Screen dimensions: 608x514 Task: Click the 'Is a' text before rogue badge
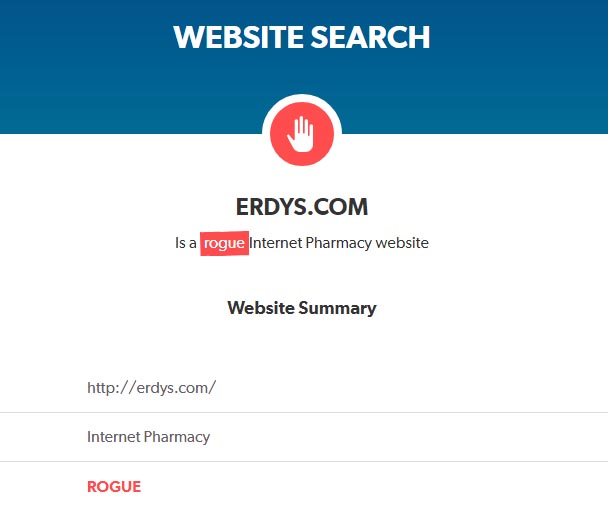[x=186, y=243]
